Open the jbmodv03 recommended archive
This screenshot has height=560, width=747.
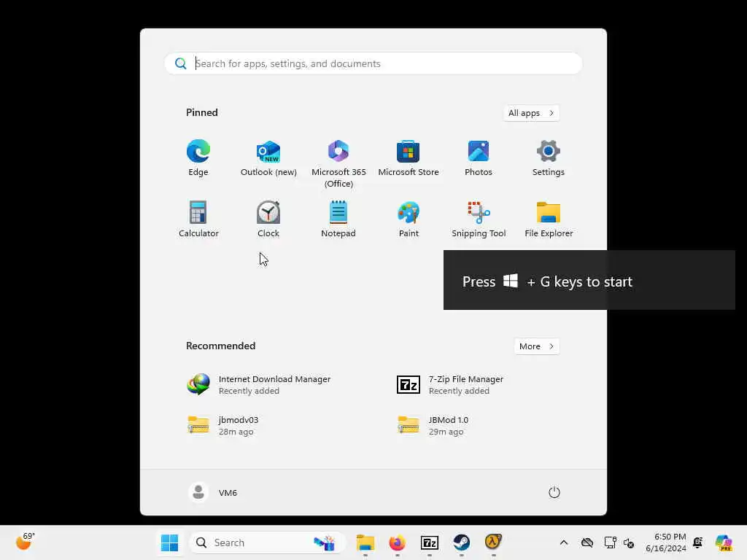coord(224,425)
